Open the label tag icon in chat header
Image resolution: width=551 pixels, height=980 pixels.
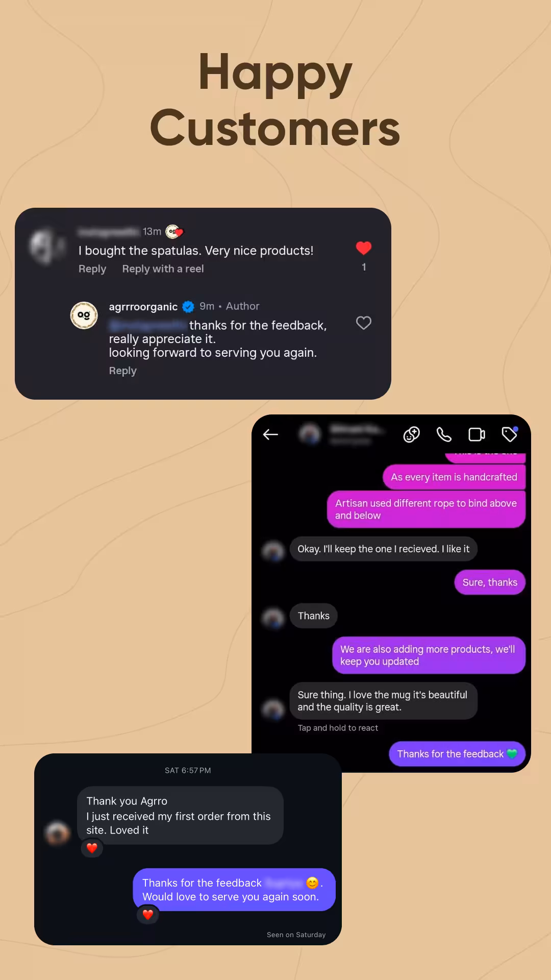pyautogui.click(x=510, y=434)
